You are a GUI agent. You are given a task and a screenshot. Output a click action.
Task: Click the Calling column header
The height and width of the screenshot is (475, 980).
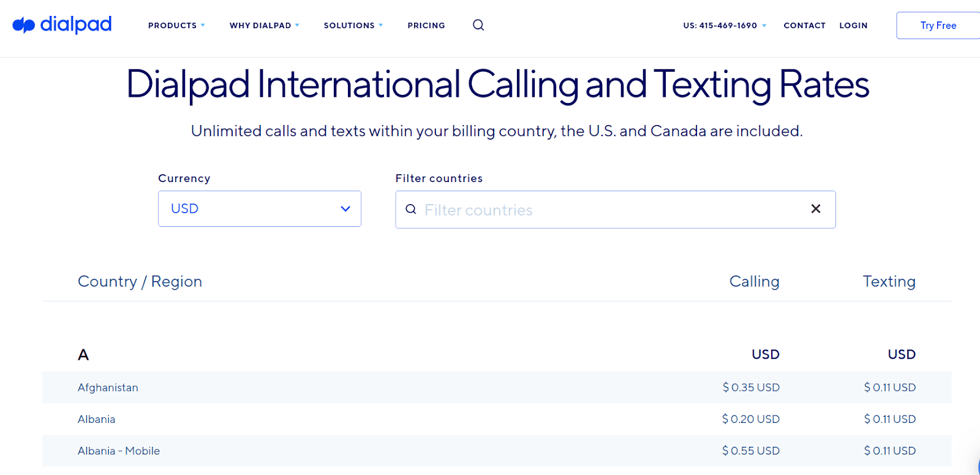tap(754, 281)
